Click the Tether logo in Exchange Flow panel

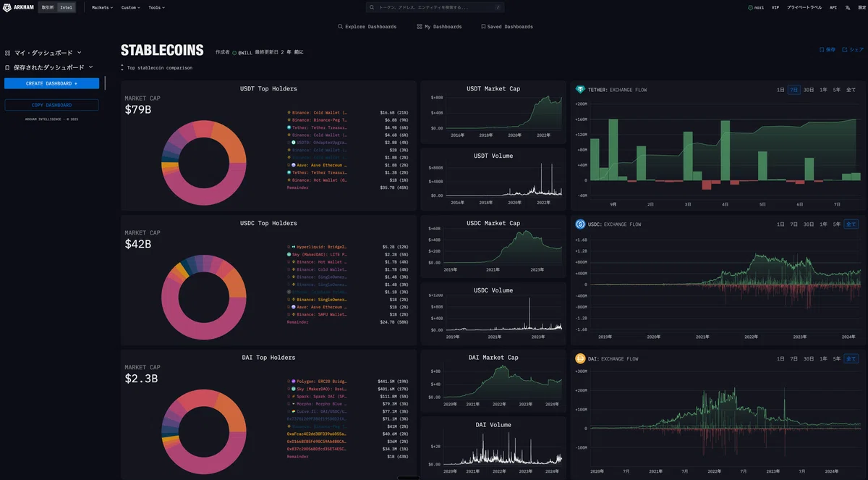580,90
